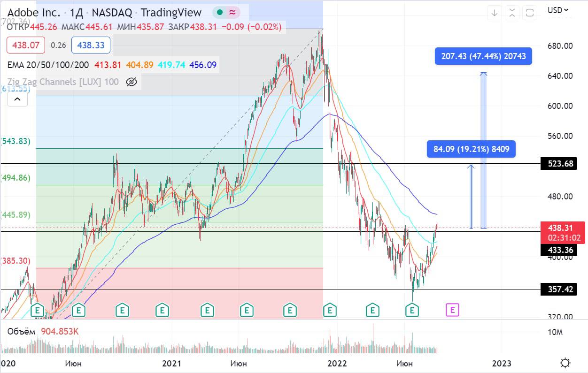Click the 1Д interval label in title
This screenshot has width=588, height=373.
(77, 12)
